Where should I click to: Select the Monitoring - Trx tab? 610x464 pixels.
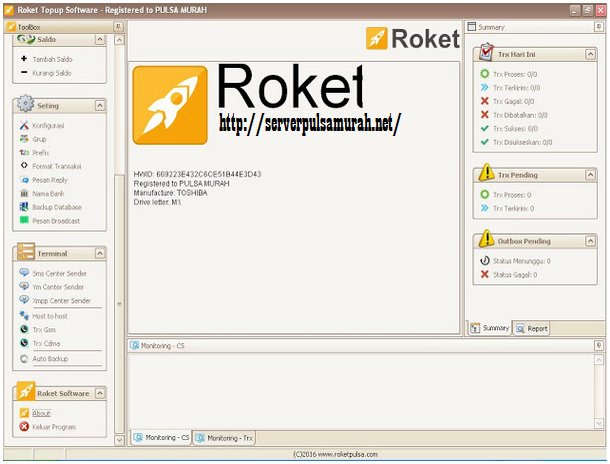(x=224, y=438)
